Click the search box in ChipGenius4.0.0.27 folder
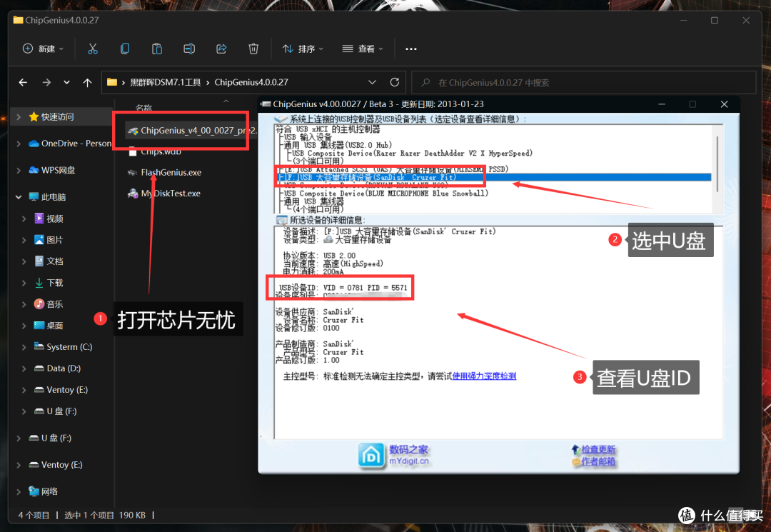This screenshot has height=532, width=771. click(x=585, y=83)
